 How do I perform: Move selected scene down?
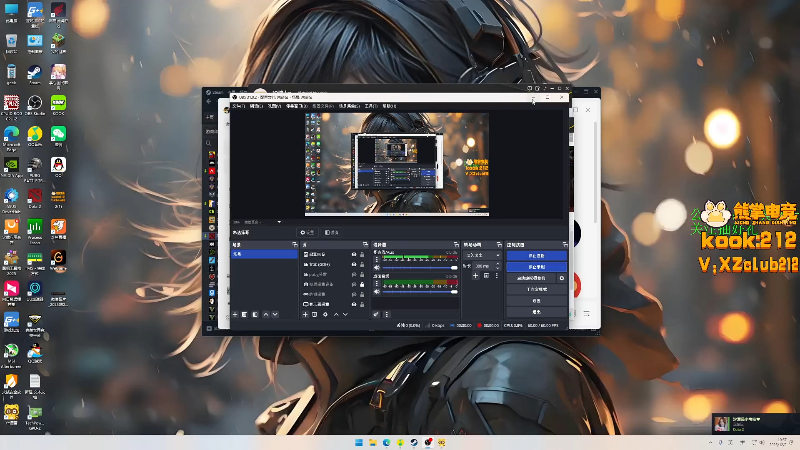pos(275,314)
